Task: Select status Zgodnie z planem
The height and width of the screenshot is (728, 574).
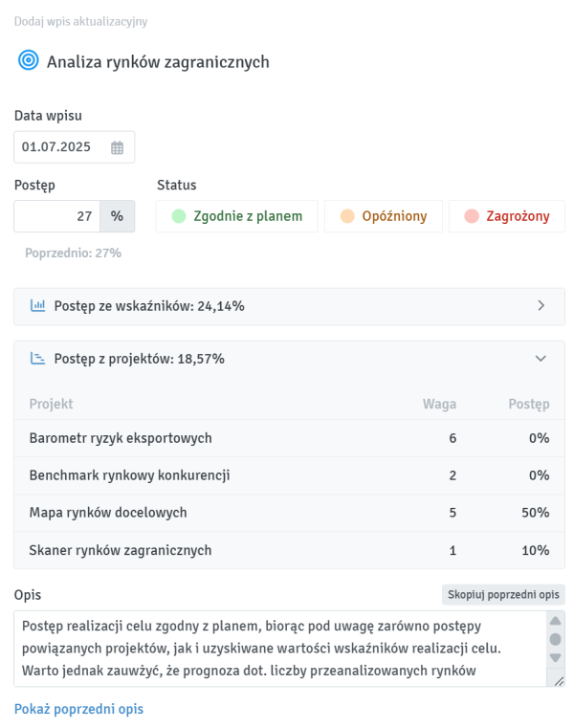Action: pos(235,216)
